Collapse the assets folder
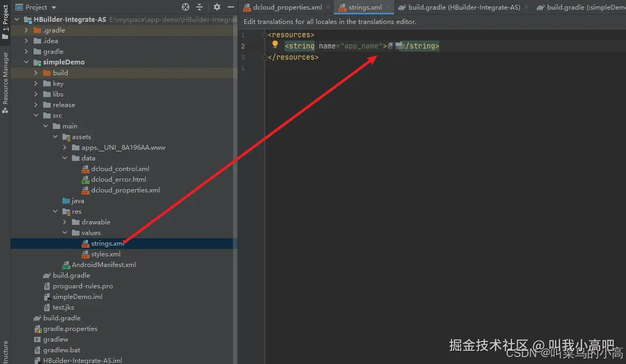This screenshot has width=626, height=364. pyautogui.click(x=55, y=137)
